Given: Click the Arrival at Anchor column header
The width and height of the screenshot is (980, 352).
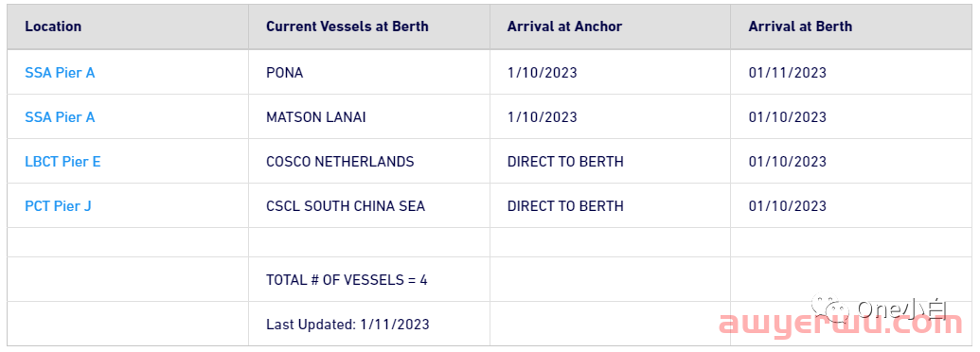Looking at the screenshot, I should [564, 26].
